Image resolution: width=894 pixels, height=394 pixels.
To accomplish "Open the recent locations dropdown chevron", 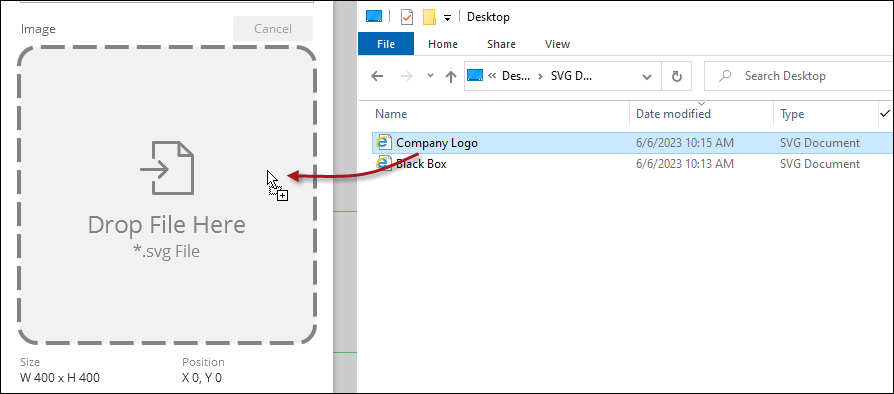I will click(x=430, y=75).
